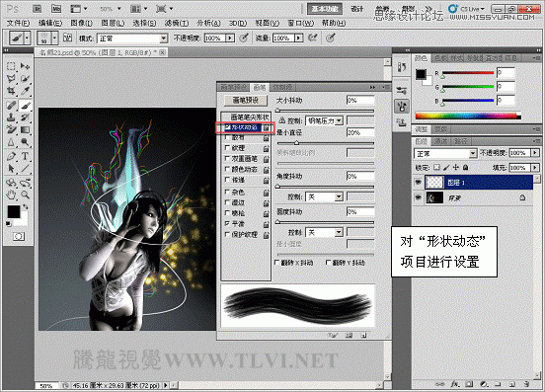Select the Path Selection arrow tool
The image size is (545, 392).
[x=11, y=169]
